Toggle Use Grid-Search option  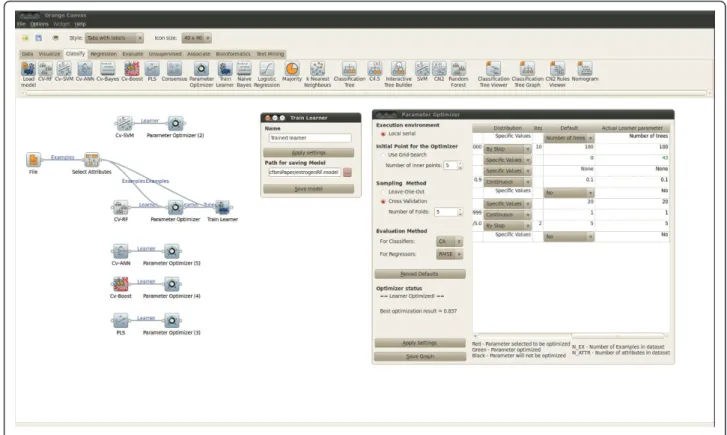[383, 155]
